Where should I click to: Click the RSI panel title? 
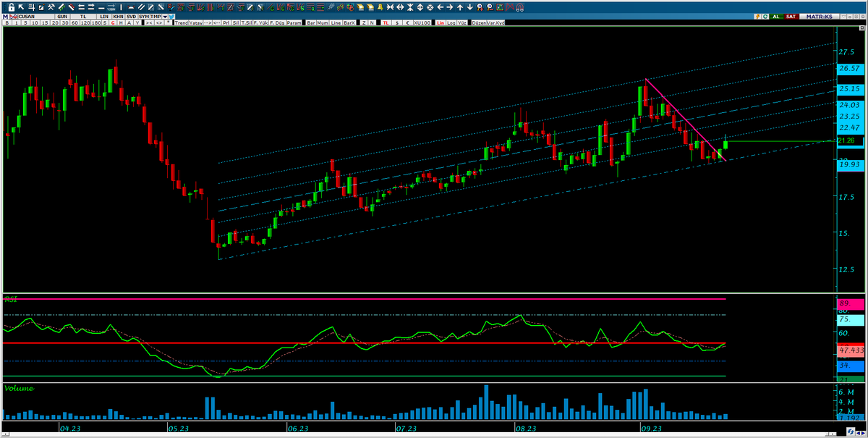click(x=11, y=298)
